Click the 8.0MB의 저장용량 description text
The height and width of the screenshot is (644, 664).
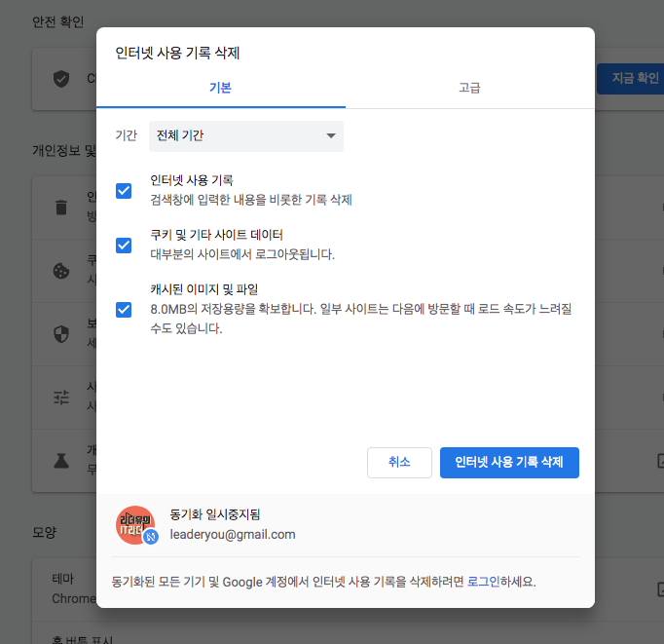[361, 319]
